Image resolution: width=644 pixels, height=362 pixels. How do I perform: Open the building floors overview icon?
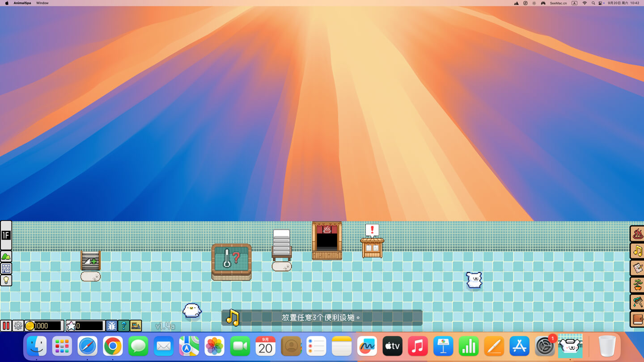[6, 268]
